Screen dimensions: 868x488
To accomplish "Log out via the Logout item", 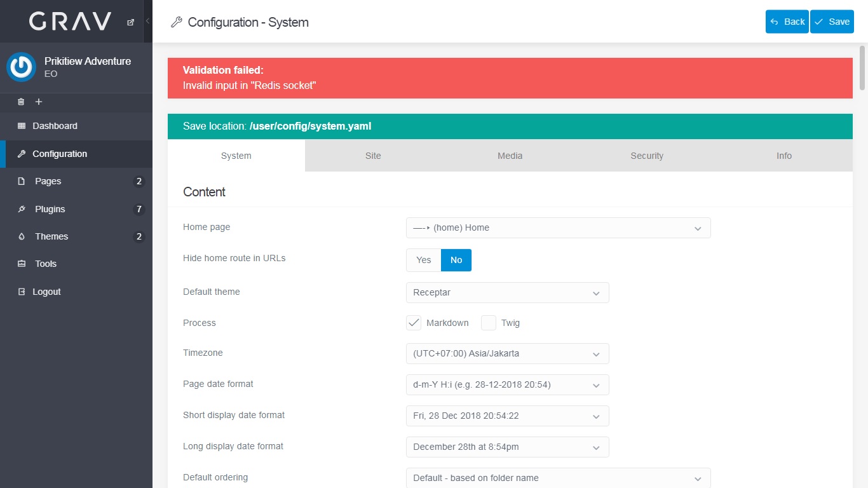I will coord(76,292).
